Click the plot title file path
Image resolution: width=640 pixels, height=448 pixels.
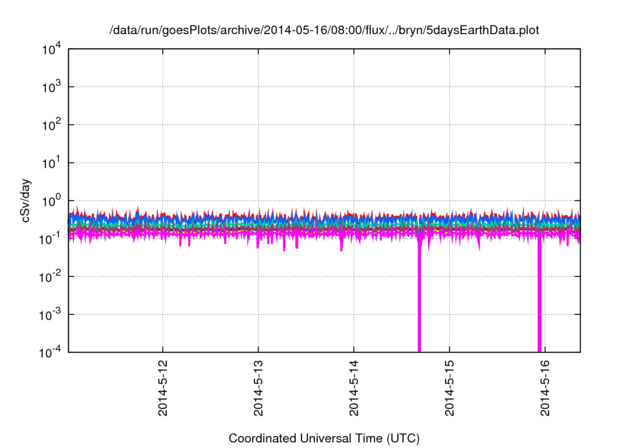click(324, 30)
